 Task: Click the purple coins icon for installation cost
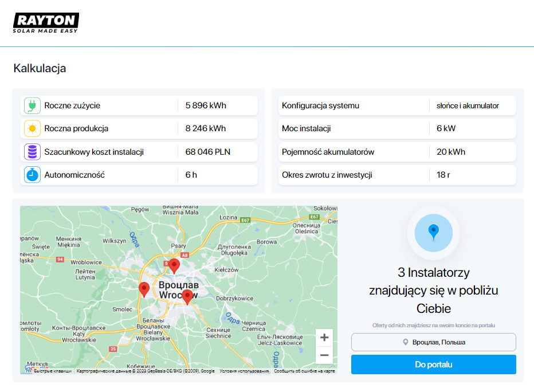coord(32,152)
